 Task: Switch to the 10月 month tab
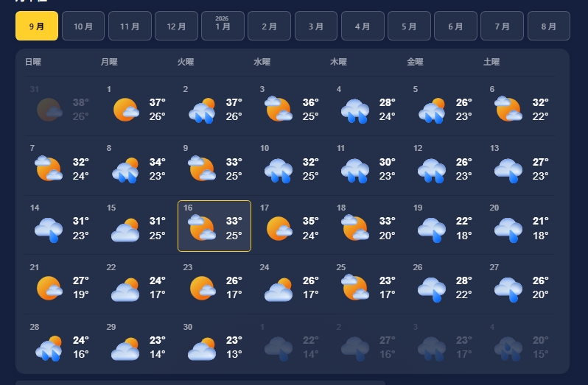tap(83, 26)
